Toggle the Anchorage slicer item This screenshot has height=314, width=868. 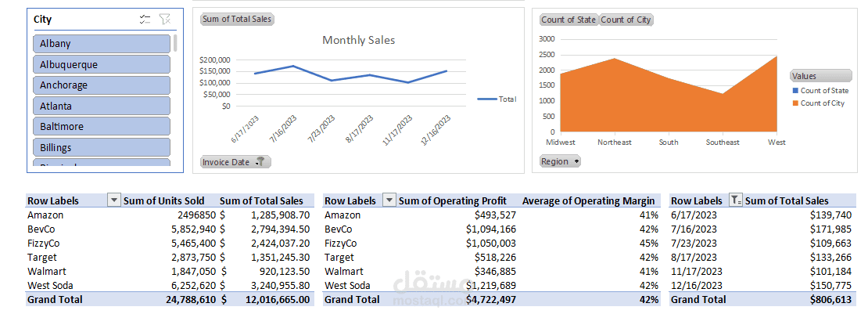click(x=102, y=85)
